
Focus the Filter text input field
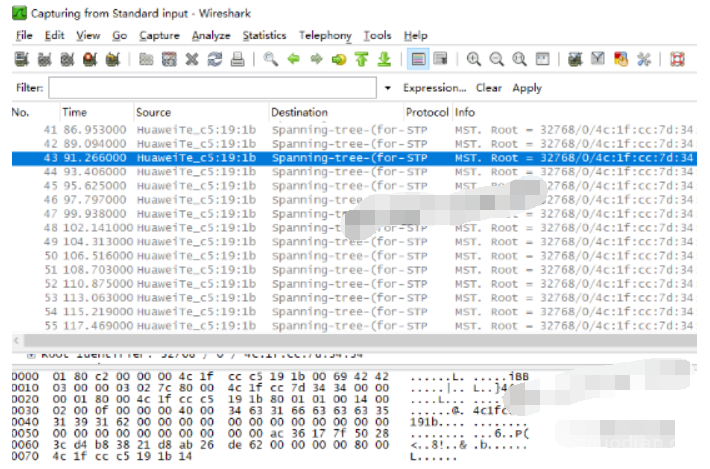pyautogui.click(x=212, y=88)
